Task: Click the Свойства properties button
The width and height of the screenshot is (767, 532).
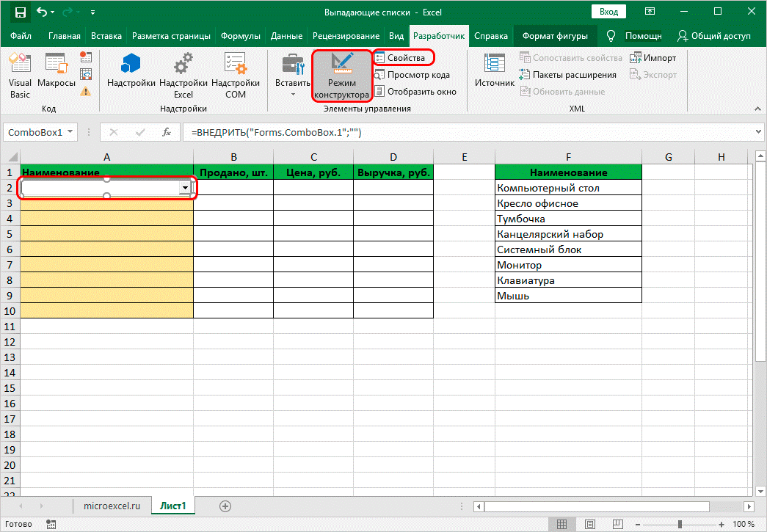Action: tap(404, 57)
